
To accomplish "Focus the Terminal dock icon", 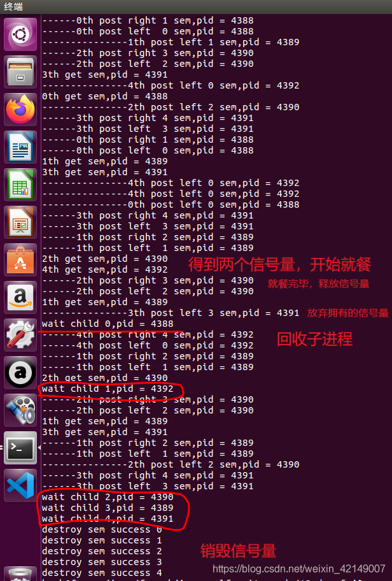I will coord(20,448).
